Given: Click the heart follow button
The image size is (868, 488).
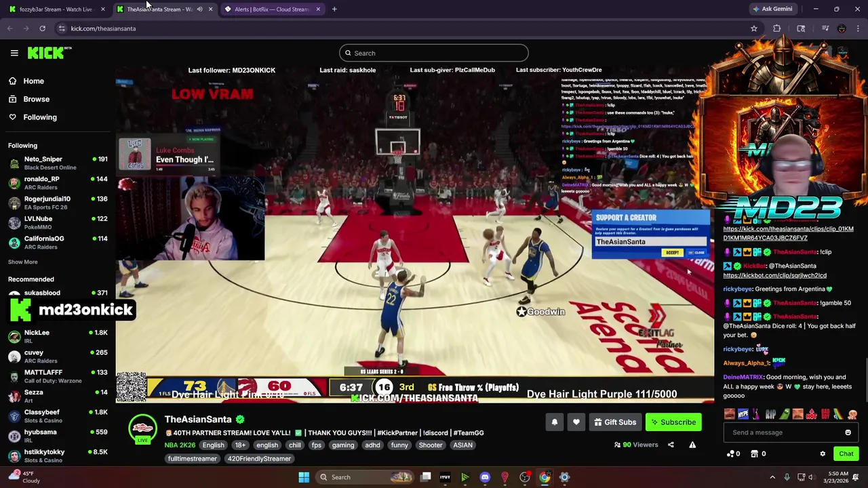Looking at the screenshot, I should coord(576,422).
